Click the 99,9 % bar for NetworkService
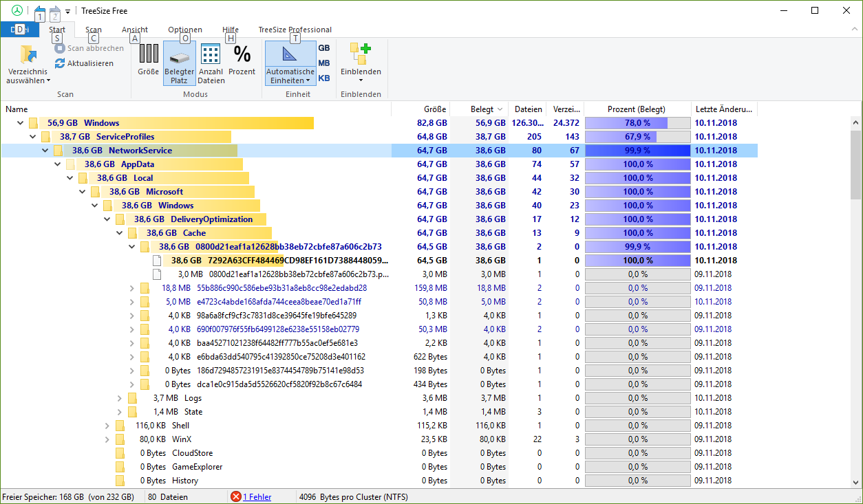Screen dimensions: 863x504 (637, 151)
